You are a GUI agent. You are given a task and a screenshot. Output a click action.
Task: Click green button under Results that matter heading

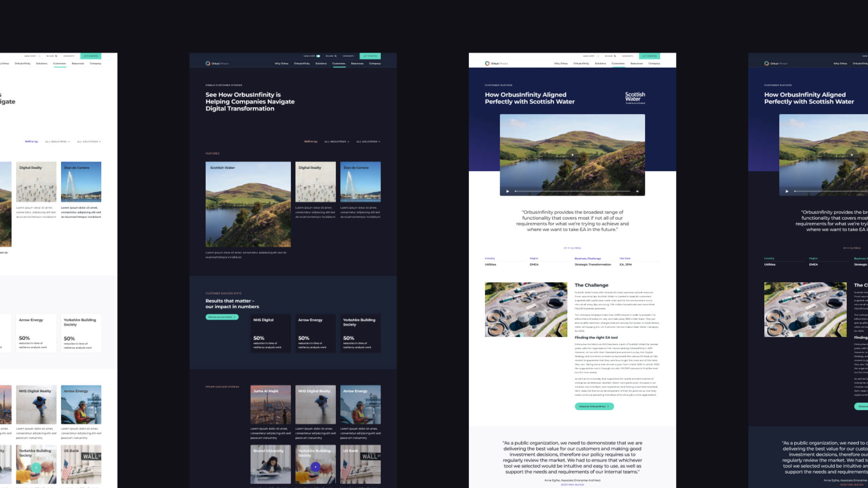222,317
